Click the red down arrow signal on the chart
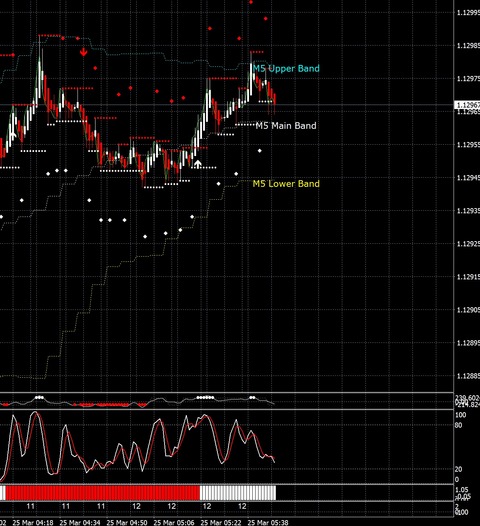The width and height of the screenshot is (480, 526). pyautogui.click(x=84, y=52)
